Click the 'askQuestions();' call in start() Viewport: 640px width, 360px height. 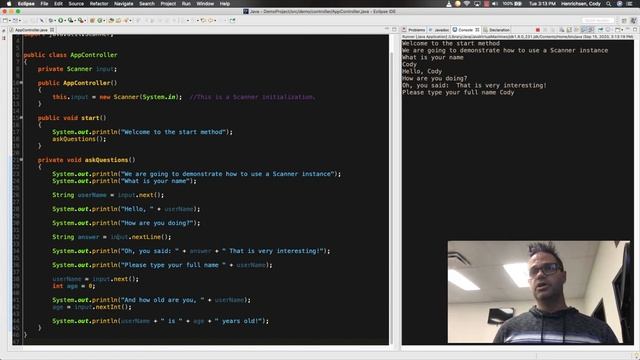tap(79, 139)
